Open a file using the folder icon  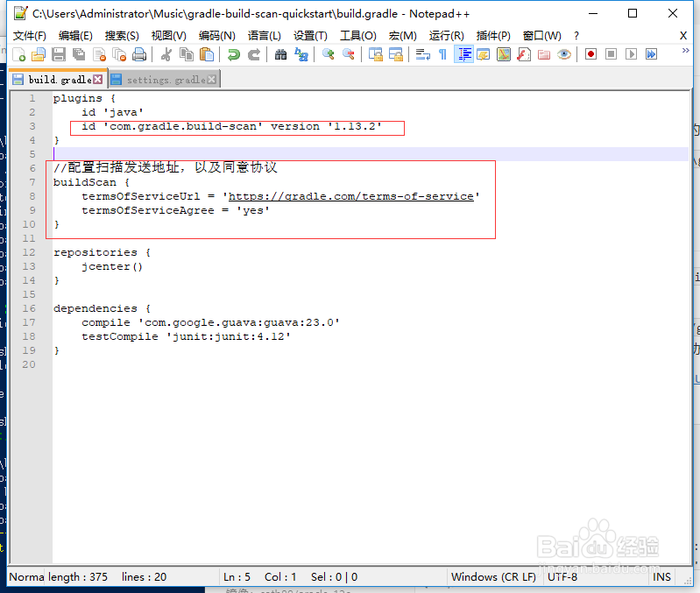click(39, 54)
